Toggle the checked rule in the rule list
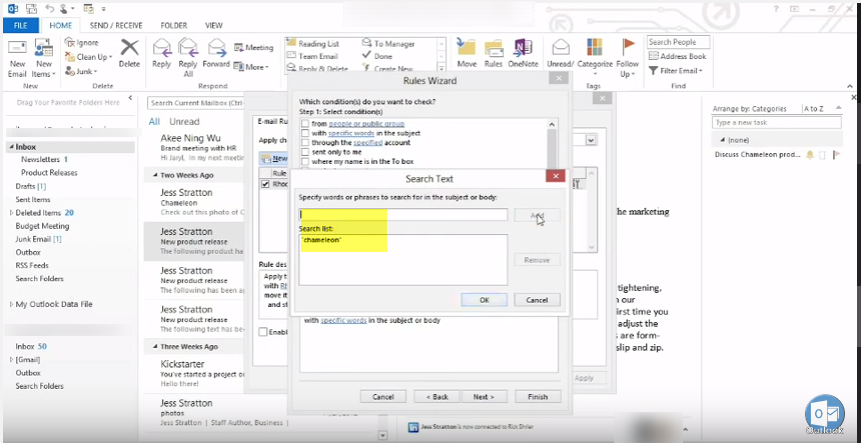Image resolution: width=861 pixels, height=443 pixels. point(266,184)
